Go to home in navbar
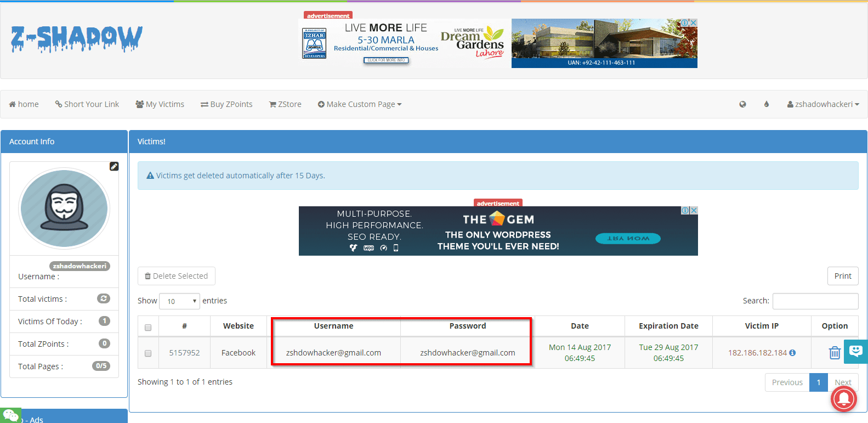Image resolution: width=868 pixels, height=423 pixels. [x=24, y=104]
